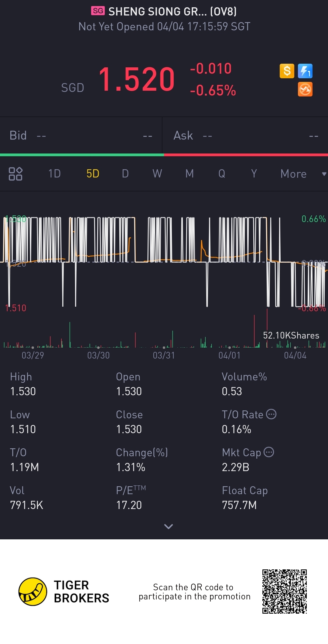Open the More timeframes dropdown
Viewport: 328px width, 644px height.
click(x=303, y=174)
